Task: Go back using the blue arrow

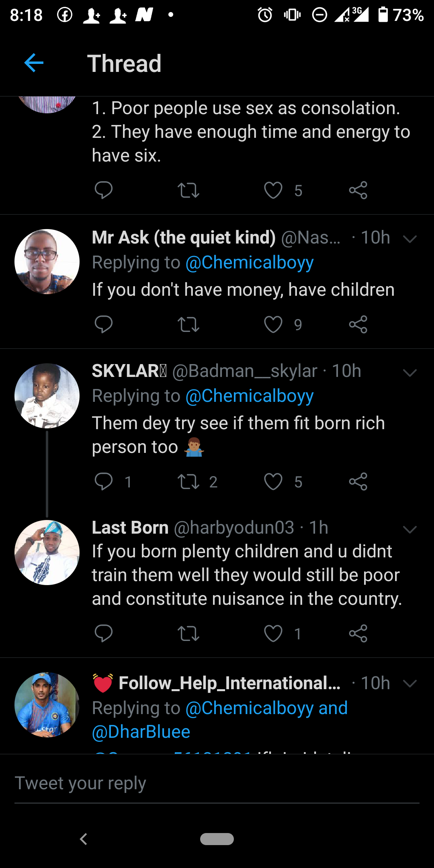Action: click(x=34, y=63)
